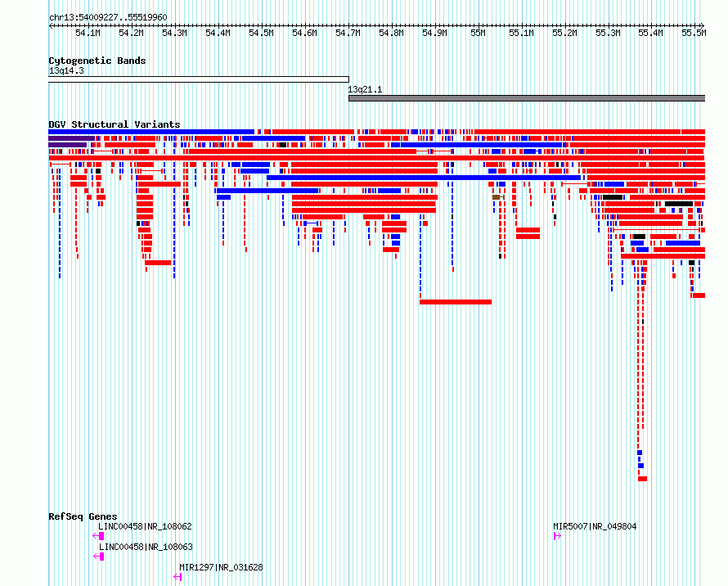Click the 55M ruler tick label
Viewport: 728px width, 586px height.
pos(478,33)
